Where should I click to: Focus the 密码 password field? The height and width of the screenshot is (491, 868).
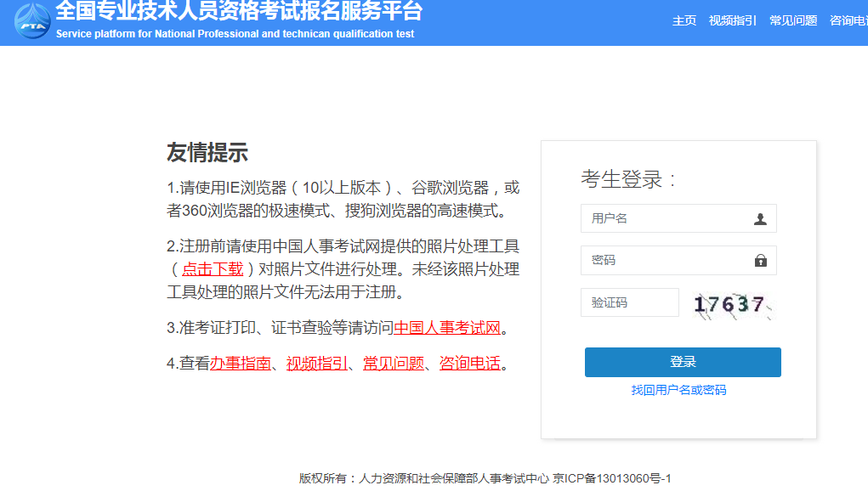click(x=678, y=261)
